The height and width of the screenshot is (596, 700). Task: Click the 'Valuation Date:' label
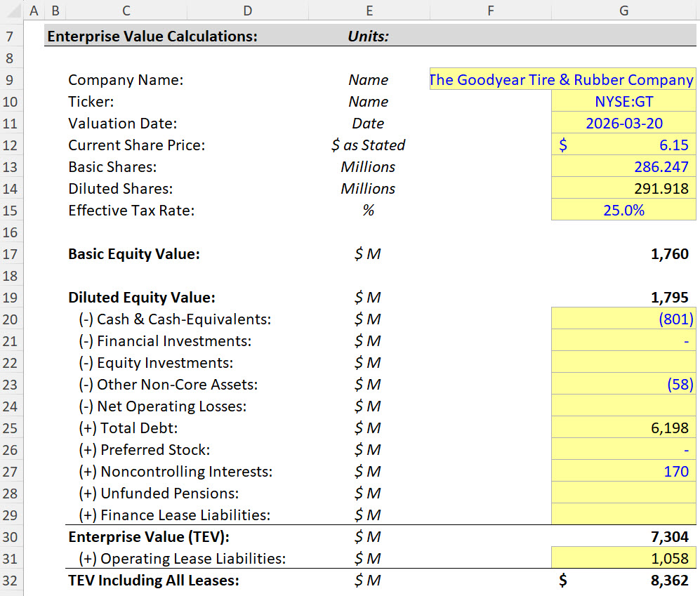(x=122, y=124)
